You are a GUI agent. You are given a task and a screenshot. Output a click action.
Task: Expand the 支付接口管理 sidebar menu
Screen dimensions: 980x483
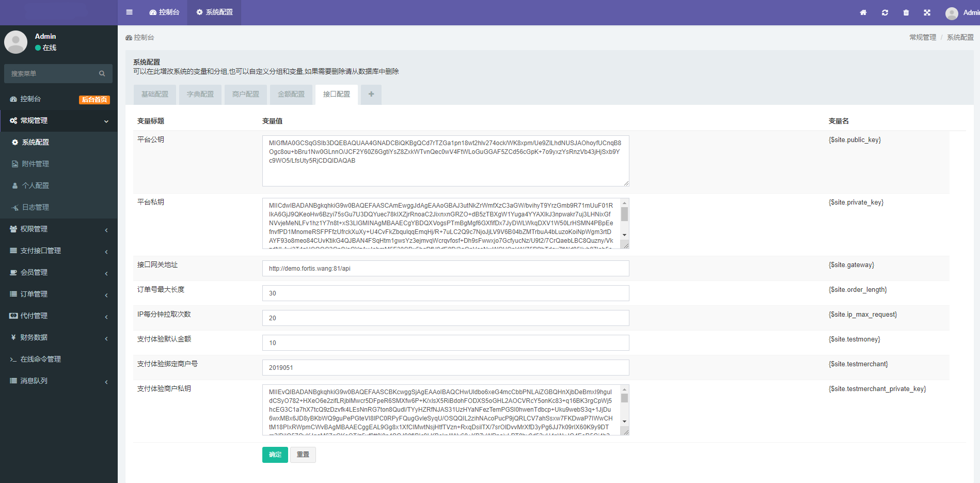pyautogui.click(x=58, y=251)
